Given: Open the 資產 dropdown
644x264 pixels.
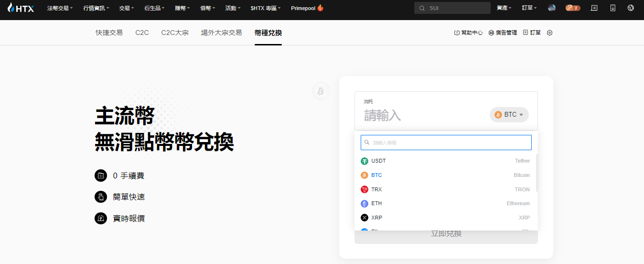Looking at the screenshot, I should (x=504, y=8).
